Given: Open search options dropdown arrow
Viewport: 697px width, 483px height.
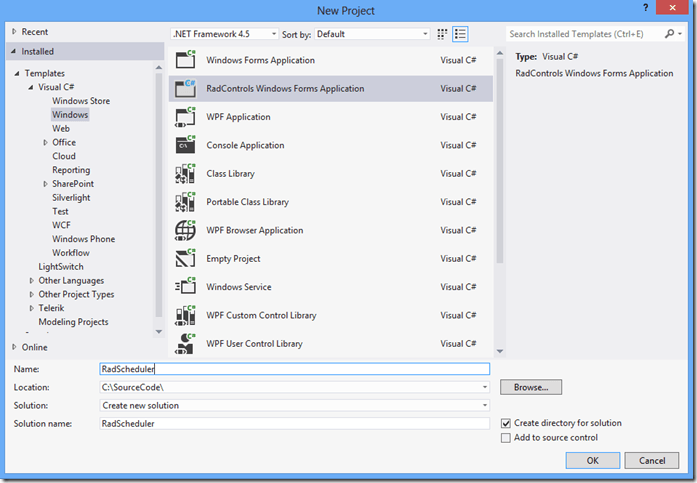Looking at the screenshot, I should coord(680,34).
